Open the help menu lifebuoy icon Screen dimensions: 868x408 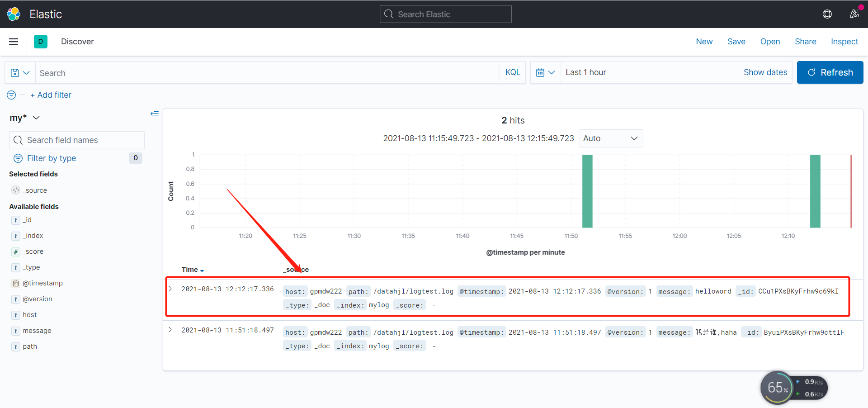[827, 14]
